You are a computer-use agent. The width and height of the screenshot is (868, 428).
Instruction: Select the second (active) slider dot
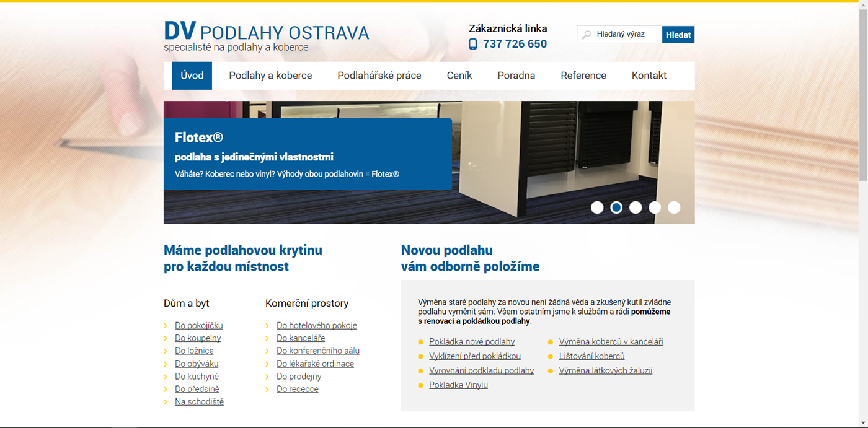tap(616, 207)
